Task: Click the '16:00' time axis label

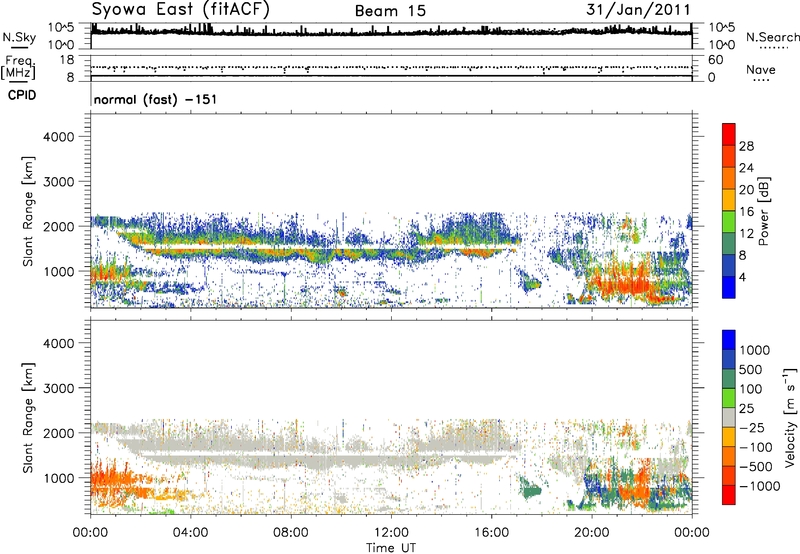Action: [491, 533]
